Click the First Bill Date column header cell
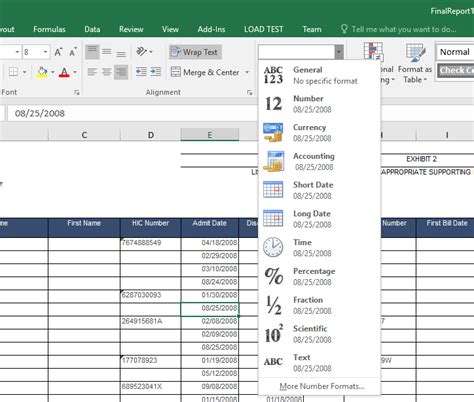 pos(445,228)
